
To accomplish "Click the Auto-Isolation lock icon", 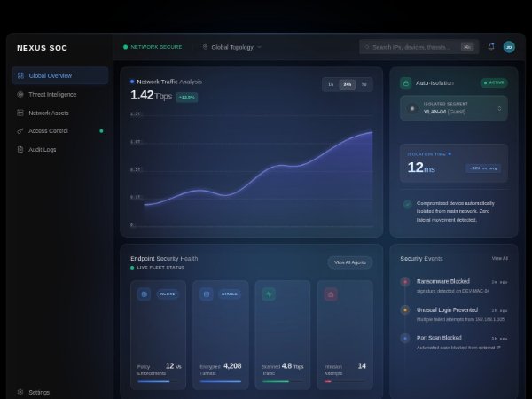I will coord(406,82).
